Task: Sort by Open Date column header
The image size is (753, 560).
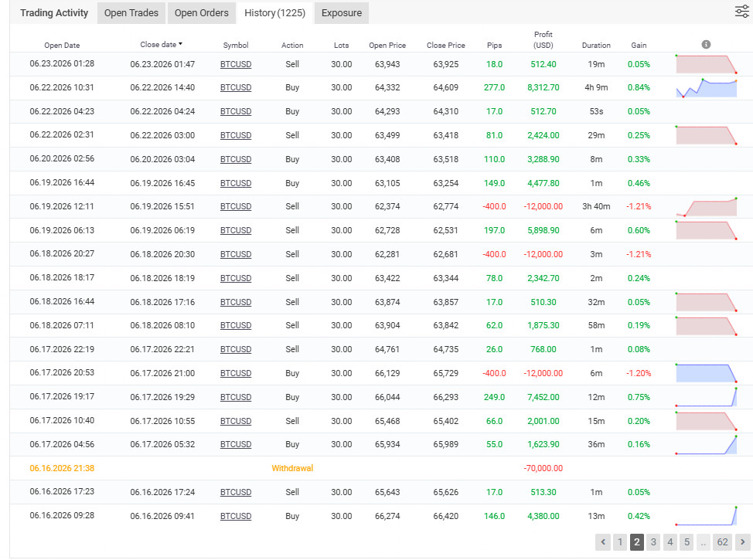Action: [62, 45]
